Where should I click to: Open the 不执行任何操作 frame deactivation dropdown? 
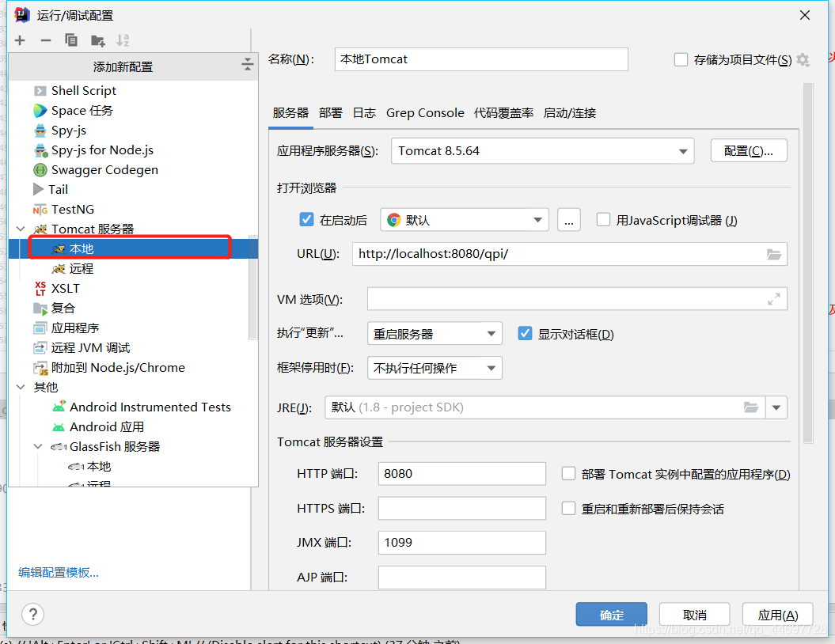pyautogui.click(x=435, y=368)
